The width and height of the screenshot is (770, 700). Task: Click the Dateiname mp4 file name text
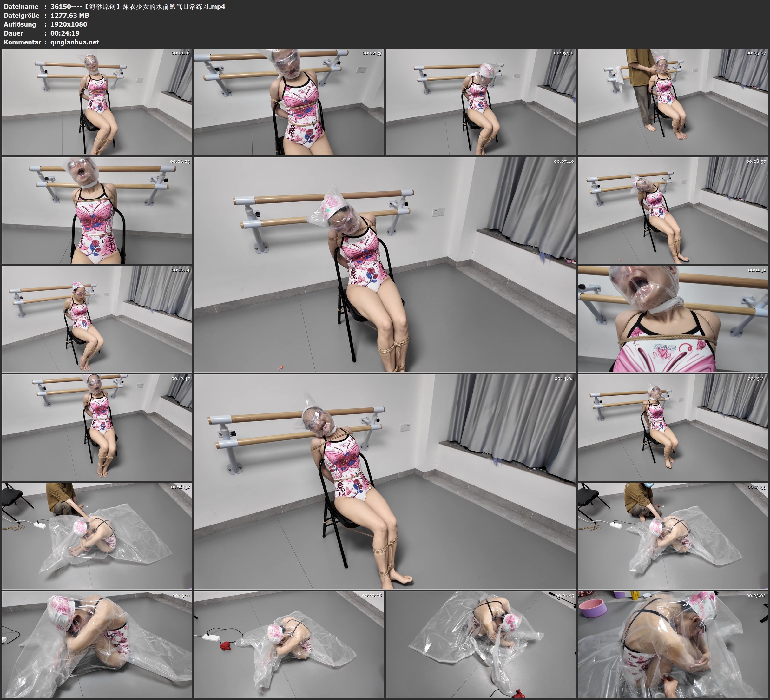tap(137, 6)
